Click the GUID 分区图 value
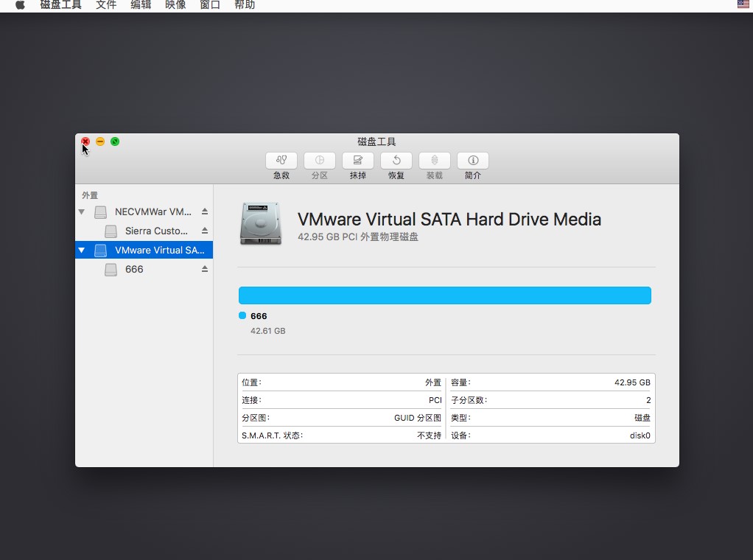The height and width of the screenshot is (560, 753). [418, 418]
